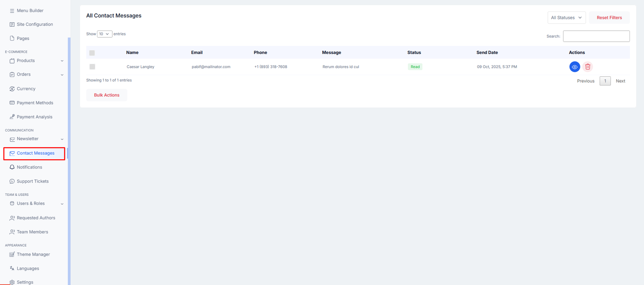Click the Reset Filters button
Viewport: 644px width, 285px height.
pyautogui.click(x=609, y=18)
